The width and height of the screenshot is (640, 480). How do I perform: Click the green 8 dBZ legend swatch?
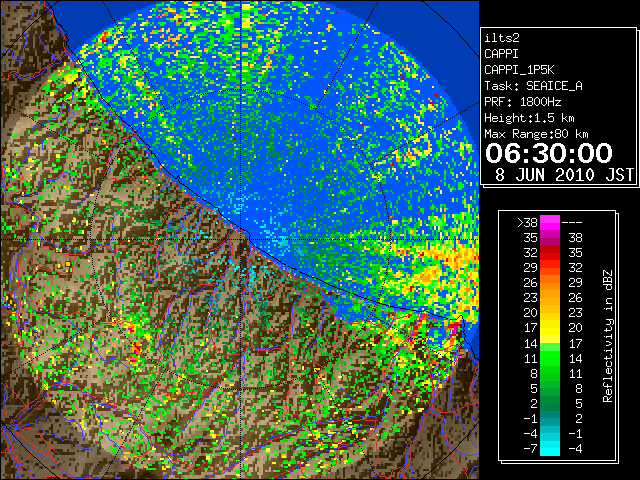[550, 373]
